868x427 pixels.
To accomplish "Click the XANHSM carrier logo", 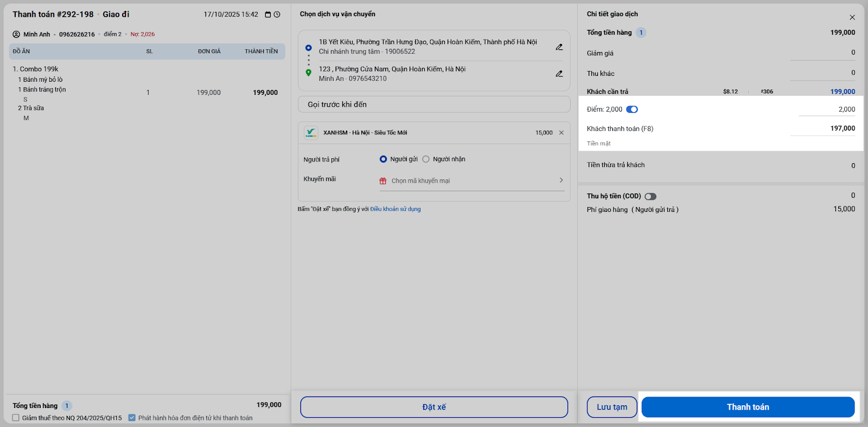I will (x=311, y=133).
